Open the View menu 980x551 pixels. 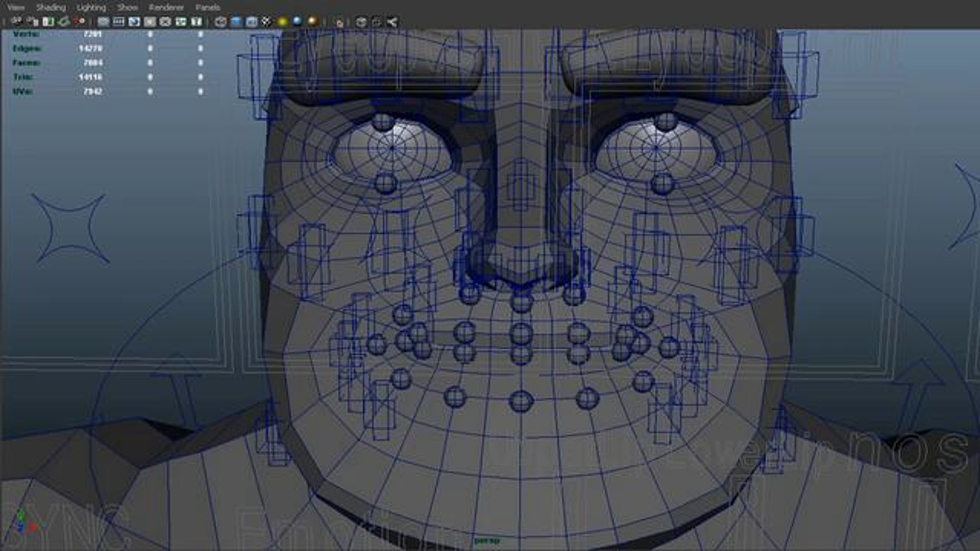click(16, 7)
